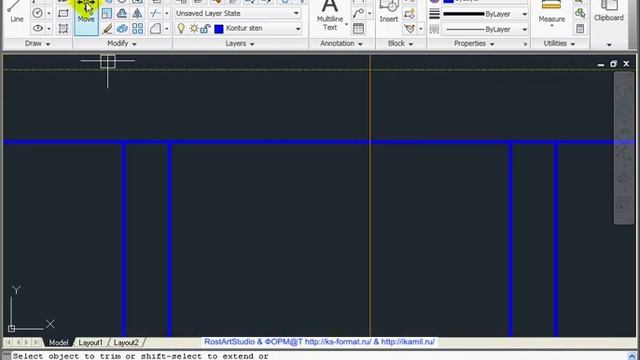Go to next layout tab arrow
Viewport: 640px width, 360px height.
pyautogui.click(x=27, y=342)
